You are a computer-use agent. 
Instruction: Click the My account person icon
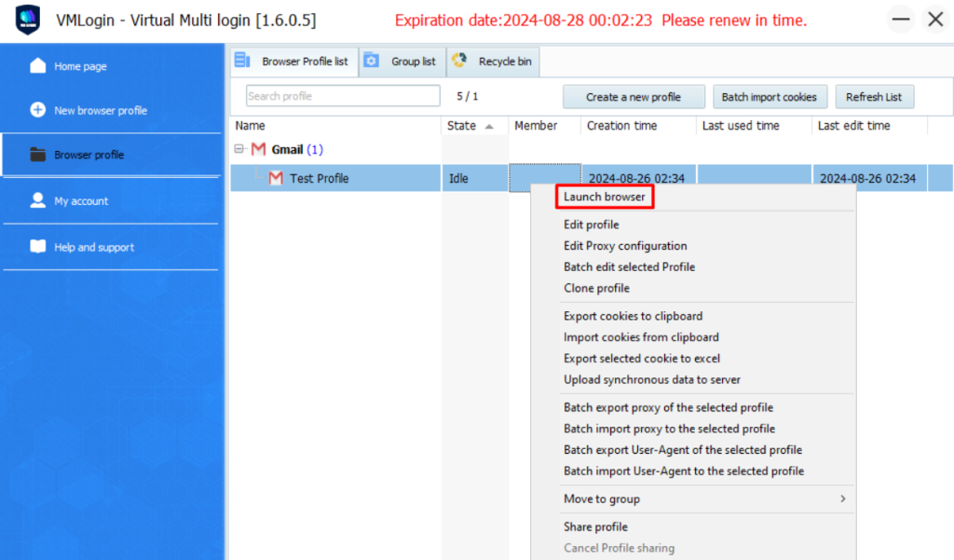37,200
